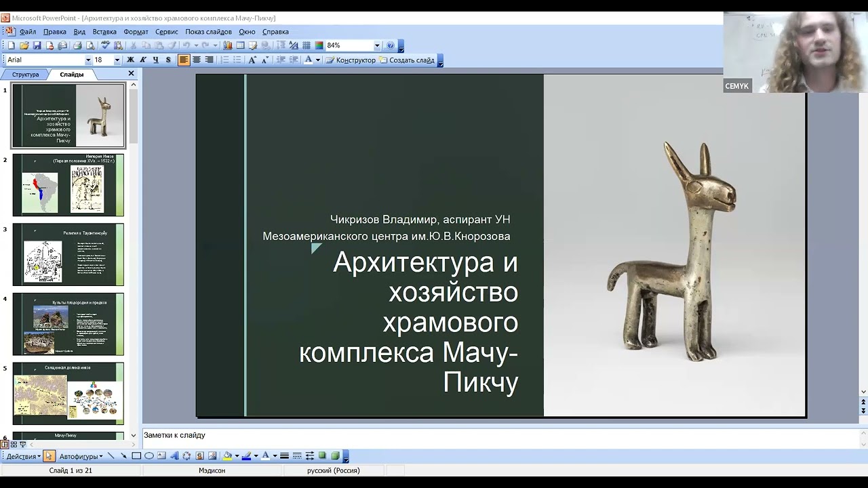Screen dimensions: 868x488
Task: Open the Файл menu
Action: (x=28, y=32)
